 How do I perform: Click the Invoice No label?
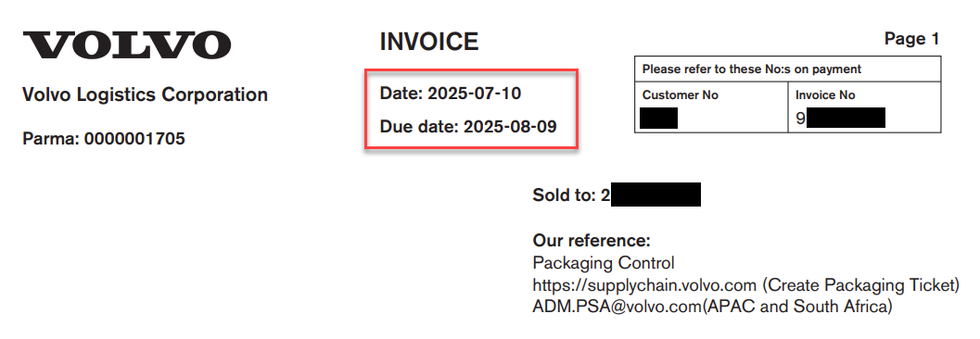pos(825,94)
